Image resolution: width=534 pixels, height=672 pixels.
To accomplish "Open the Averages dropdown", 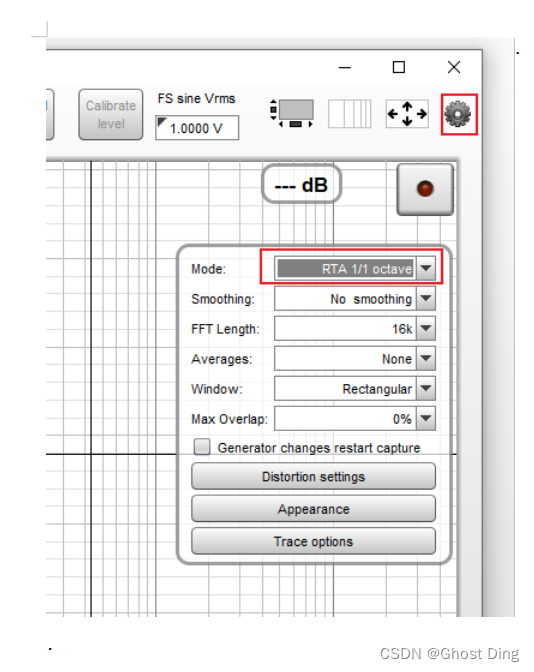I will coord(355,359).
